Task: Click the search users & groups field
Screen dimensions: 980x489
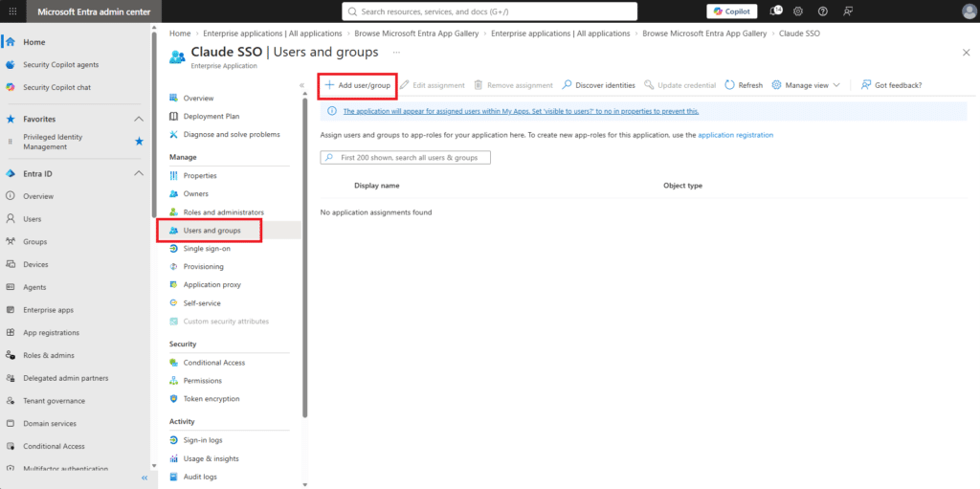Action: (405, 158)
